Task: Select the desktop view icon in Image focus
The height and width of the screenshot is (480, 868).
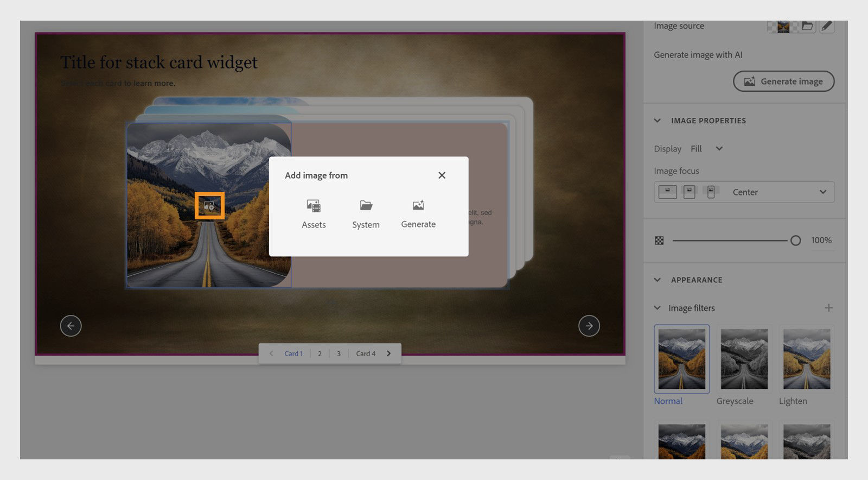Action: click(x=668, y=192)
